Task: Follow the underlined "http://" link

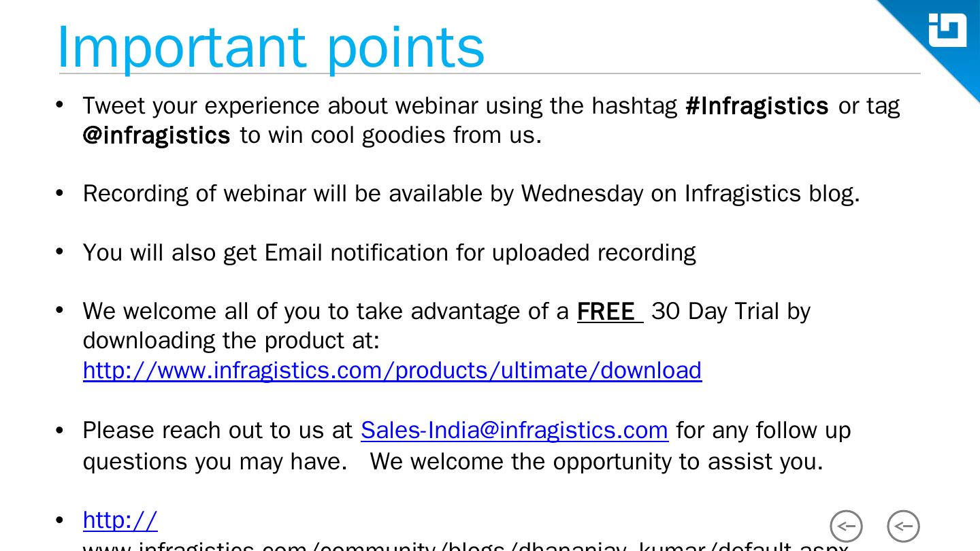Action: [120, 520]
